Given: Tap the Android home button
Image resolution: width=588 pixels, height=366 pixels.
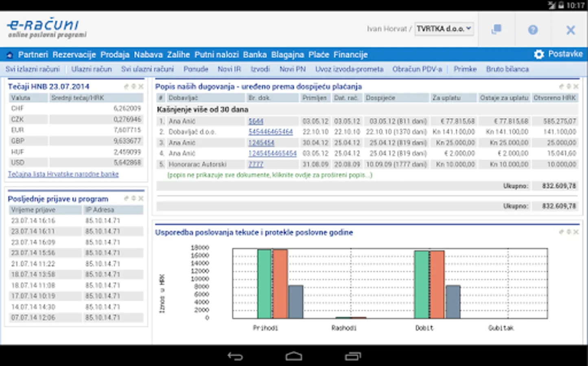Looking at the screenshot, I should click(x=294, y=356).
